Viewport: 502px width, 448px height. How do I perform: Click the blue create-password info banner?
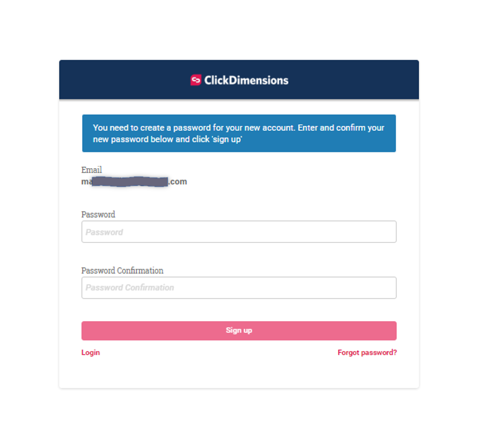point(239,133)
